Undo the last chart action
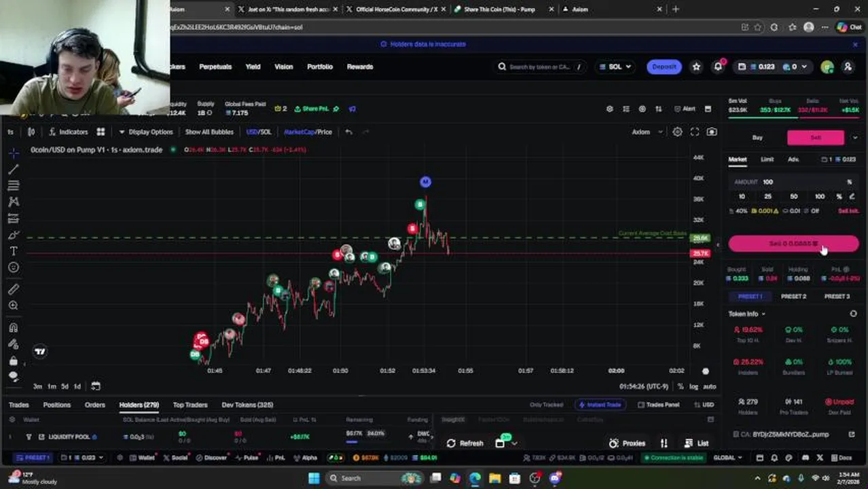Image resolution: width=868 pixels, height=489 pixels. pyautogui.click(x=348, y=132)
